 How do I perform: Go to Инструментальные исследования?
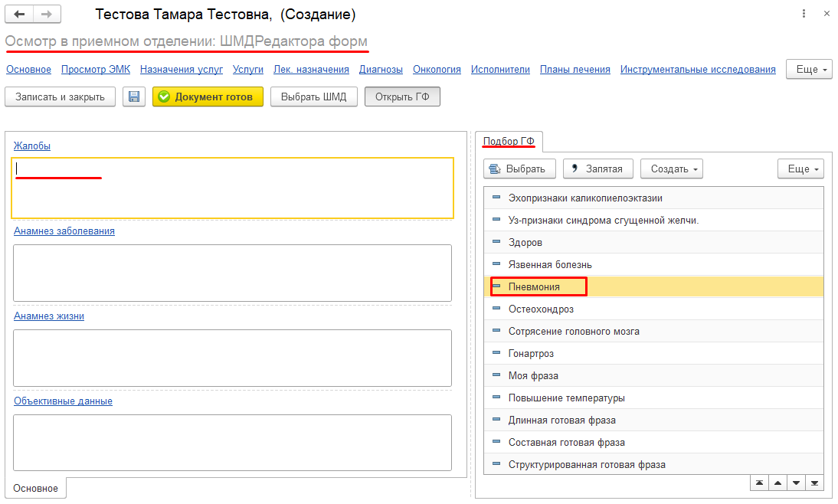[x=698, y=70]
